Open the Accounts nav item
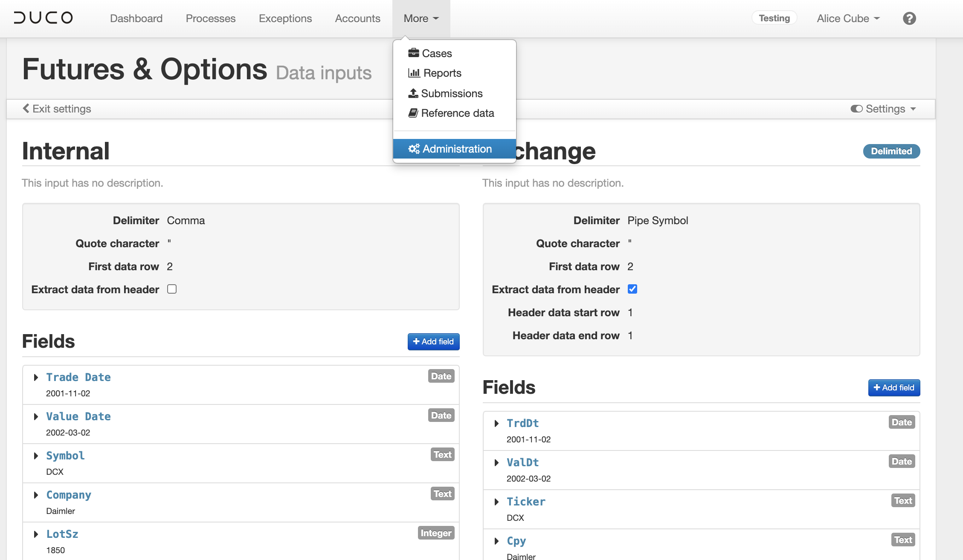963x560 pixels. [357, 18]
